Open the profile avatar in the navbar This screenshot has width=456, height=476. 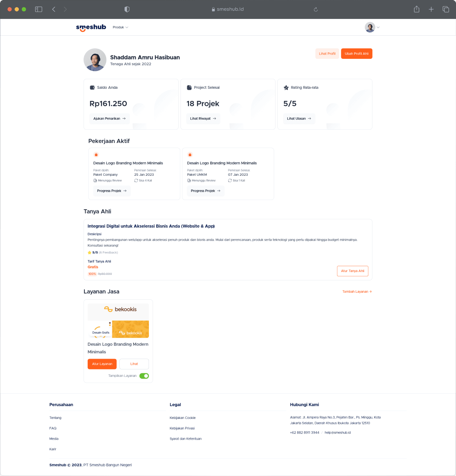370,27
